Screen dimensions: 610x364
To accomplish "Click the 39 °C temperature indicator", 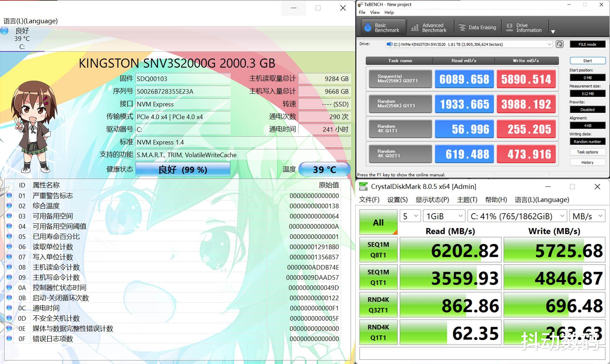I will click(x=325, y=169).
